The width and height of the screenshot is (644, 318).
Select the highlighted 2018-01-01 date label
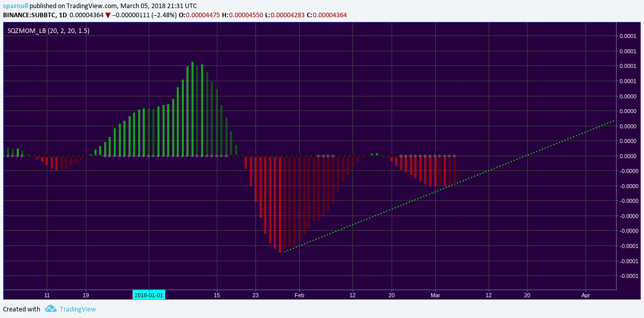click(149, 295)
